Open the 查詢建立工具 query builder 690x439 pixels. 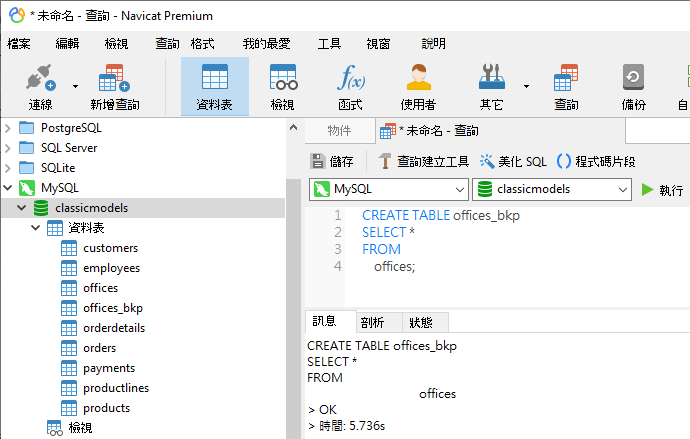(x=424, y=162)
